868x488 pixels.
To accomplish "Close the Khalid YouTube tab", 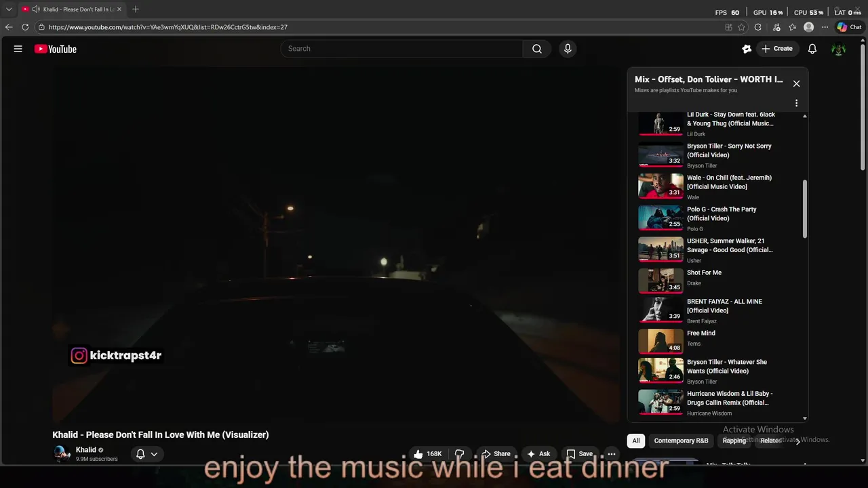I will 119,9.
